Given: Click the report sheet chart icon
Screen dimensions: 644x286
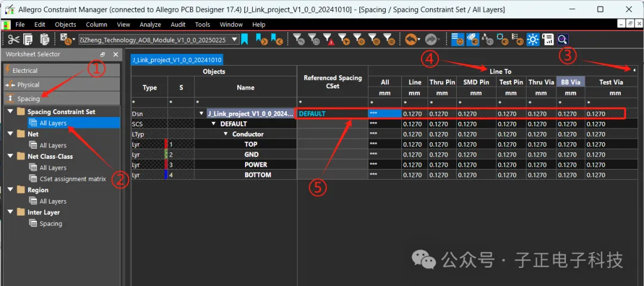Looking at the screenshot, I should (x=548, y=39).
